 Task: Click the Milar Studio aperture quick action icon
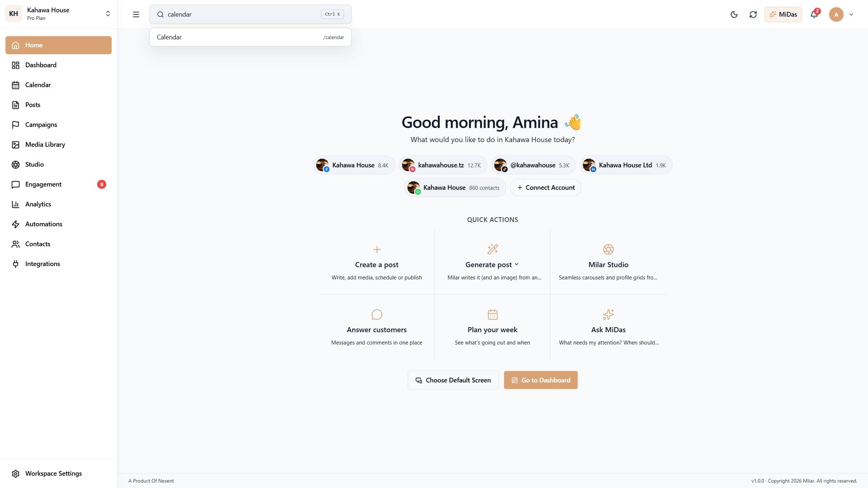click(x=608, y=249)
